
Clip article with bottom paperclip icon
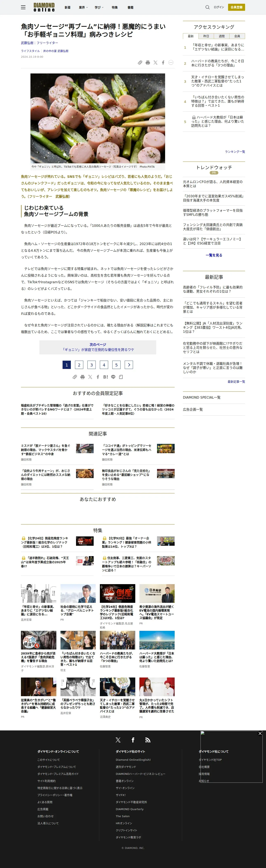pyautogui.click(x=75, y=377)
